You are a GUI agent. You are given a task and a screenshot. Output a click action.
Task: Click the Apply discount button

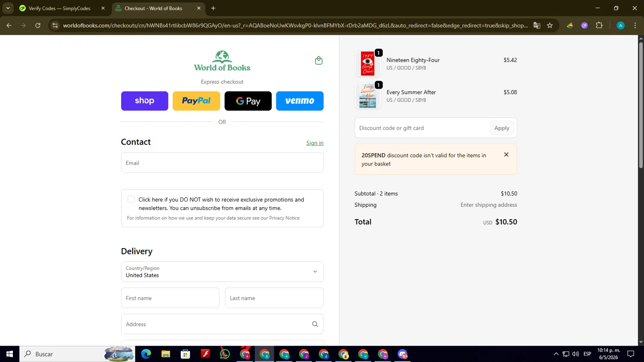click(x=501, y=128)
